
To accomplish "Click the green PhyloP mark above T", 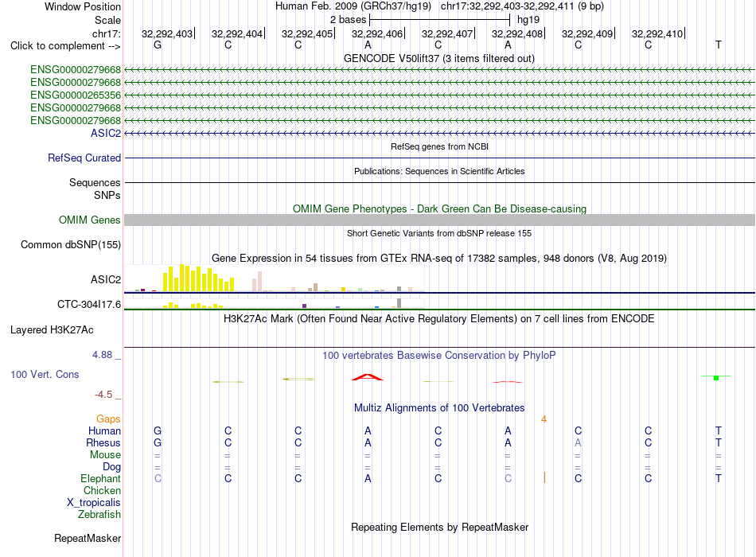I will coord(716,377).
